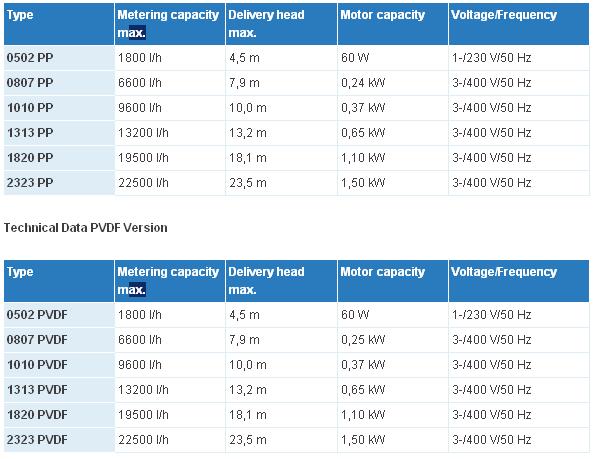The height and width of the screenshot is (459, 596).
Task: Click the 1820 PP type cell
Action: (x=59, y=158)
